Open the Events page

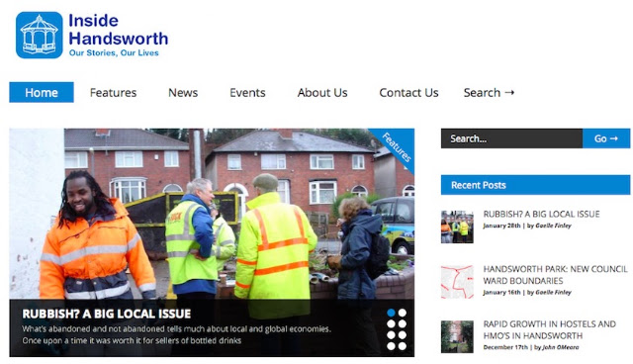tap(247, 92)
